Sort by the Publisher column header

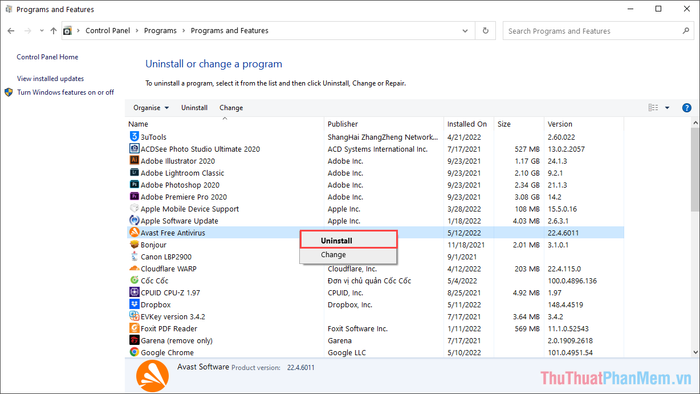point(383,124)
